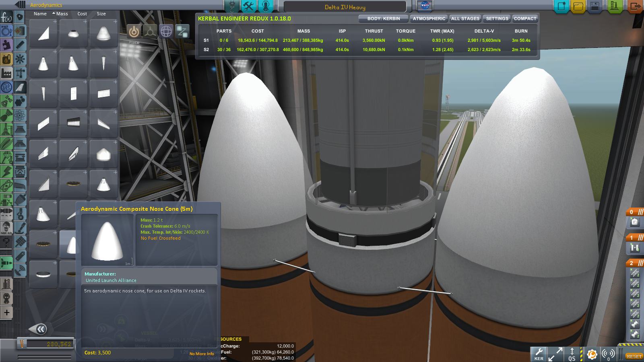The height and width of the screenshot is (362, 644).
Task: Open the Communication dish subcategory
Action: coord(20,270)
